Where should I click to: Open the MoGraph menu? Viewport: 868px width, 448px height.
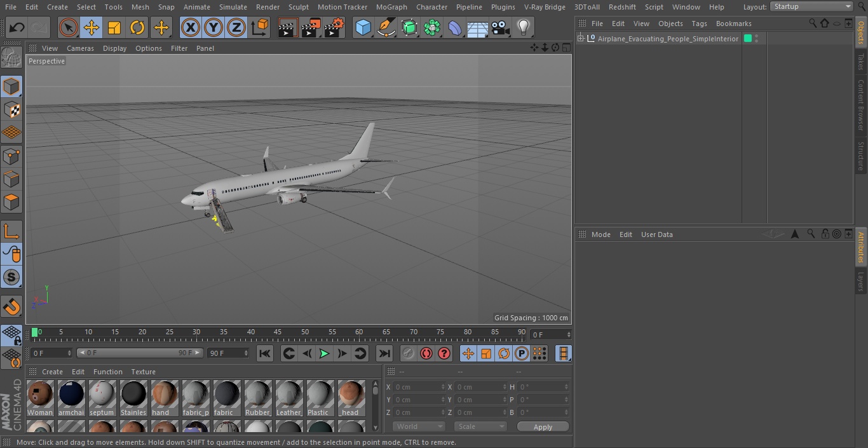[x=391, y=7]
